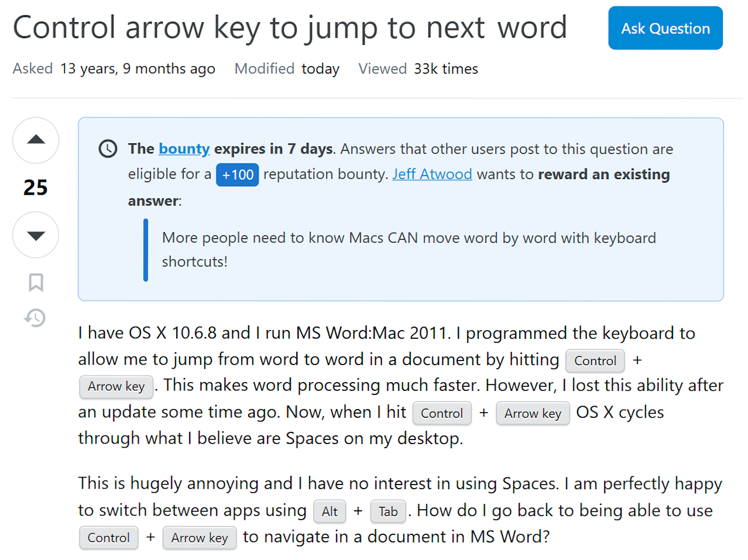Viewport: 748px width, 560px height.
Task: Click the 'Asked 13 years, 9 months ago' text
Action: [114, 69]
